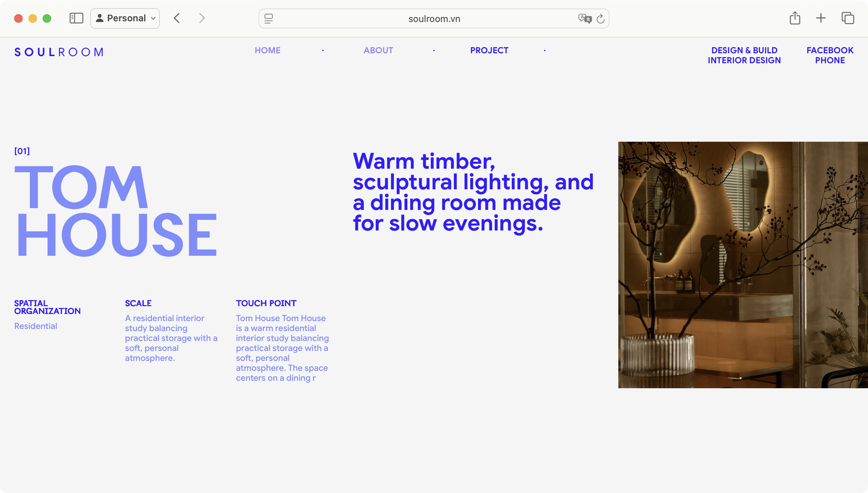Click the [01] project number
Screen dimensions: 868x493
[x=22, y=151]
